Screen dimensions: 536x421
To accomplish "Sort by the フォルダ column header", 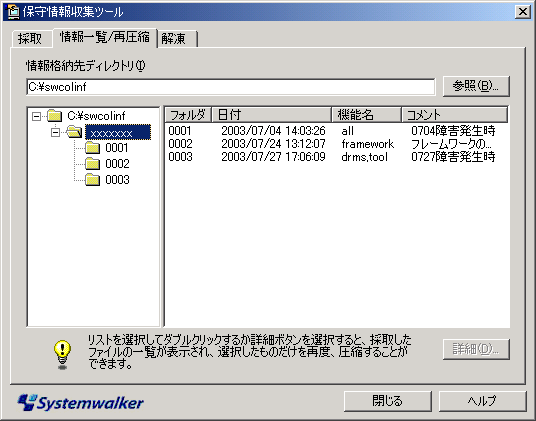I will 188,114.
